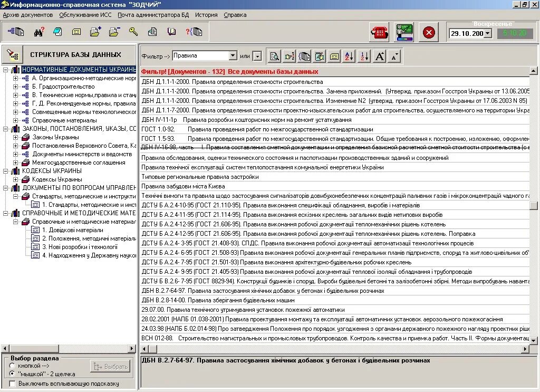Image resolution: width=540 pixels, height=392 pixels.
Task: Open the 'История' menu
Action: pyautogui.click(x=206, y=15)
